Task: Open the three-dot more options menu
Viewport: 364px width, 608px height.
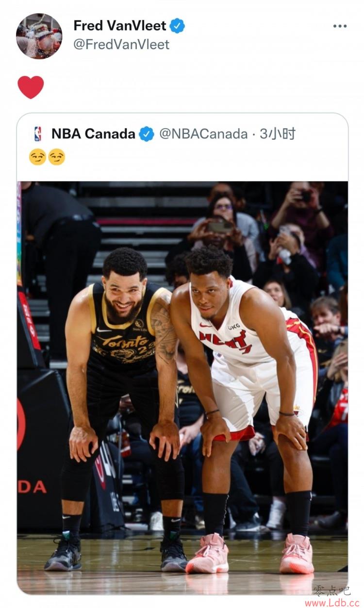Action: point(340,26)
